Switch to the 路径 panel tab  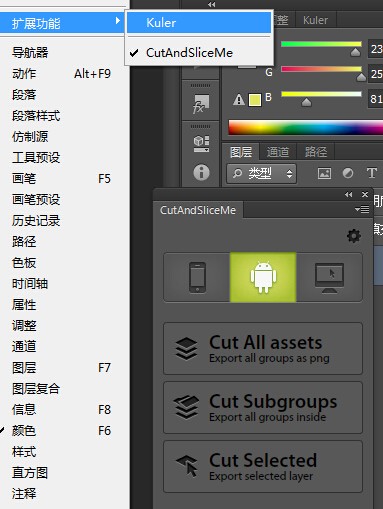pyautogui.click(x=316, y=152)
